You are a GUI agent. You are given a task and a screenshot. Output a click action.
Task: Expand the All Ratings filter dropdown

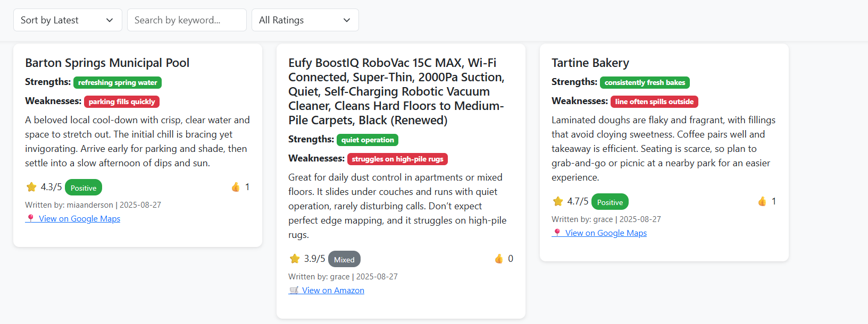tap(305, 20)
